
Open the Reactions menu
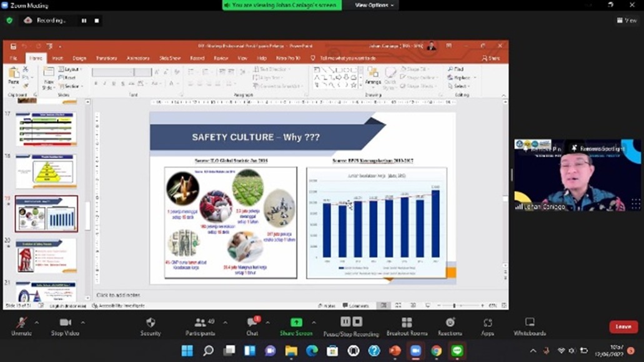point(450,323)
